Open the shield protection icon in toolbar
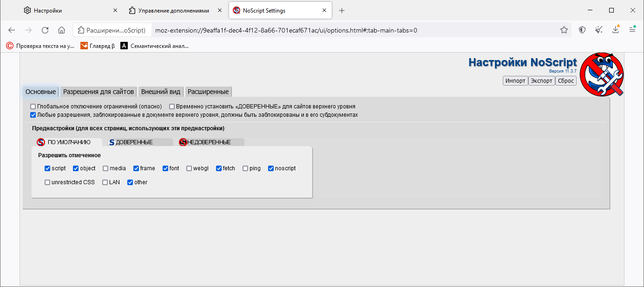This screenshot has width=644, height=287. 582,30
